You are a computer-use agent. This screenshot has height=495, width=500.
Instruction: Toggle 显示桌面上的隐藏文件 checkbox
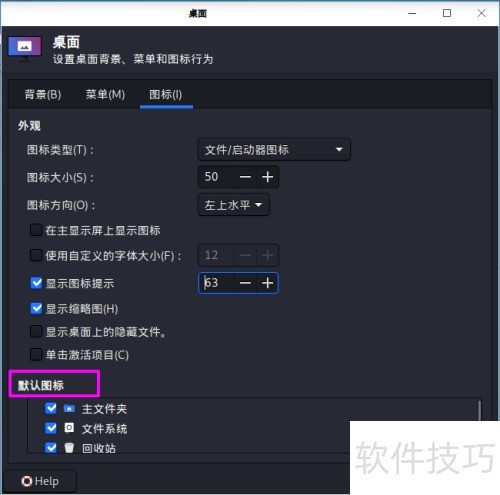point(36,332)
